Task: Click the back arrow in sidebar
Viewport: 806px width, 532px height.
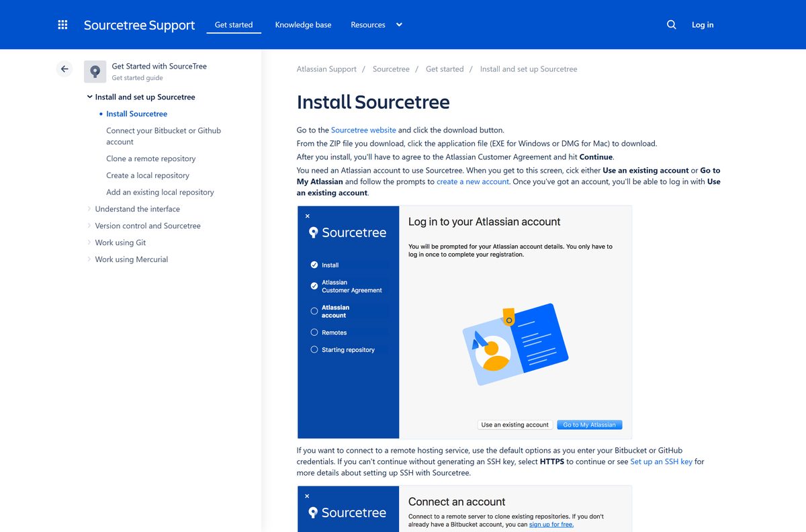Action: 64,69
